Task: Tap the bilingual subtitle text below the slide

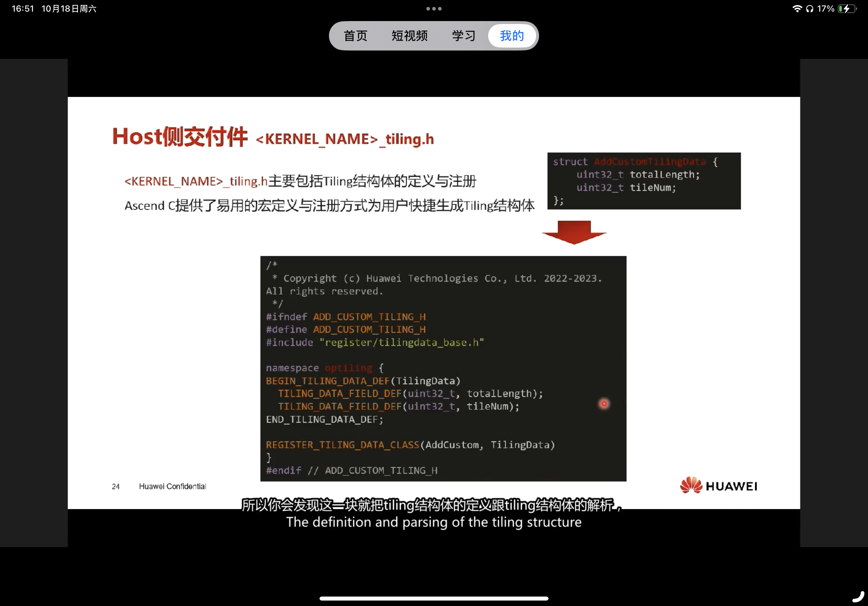Action: tap(434, 514)
